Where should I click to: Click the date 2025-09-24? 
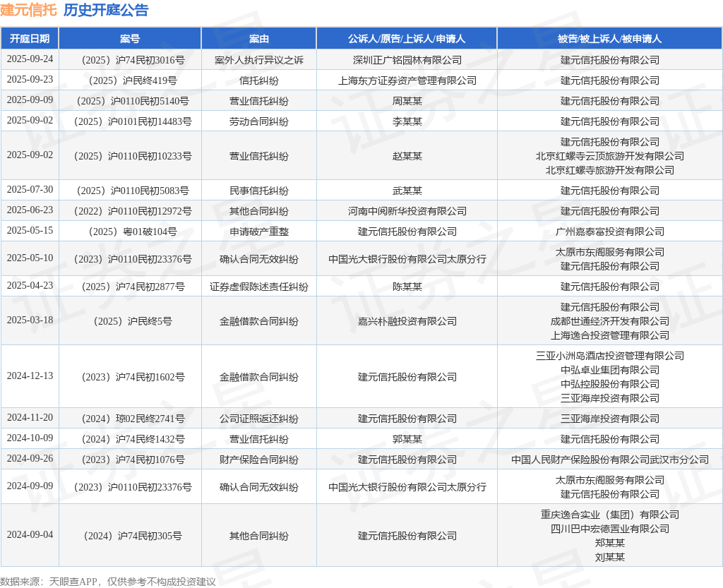pyautogui.click(x=30, y=59)
